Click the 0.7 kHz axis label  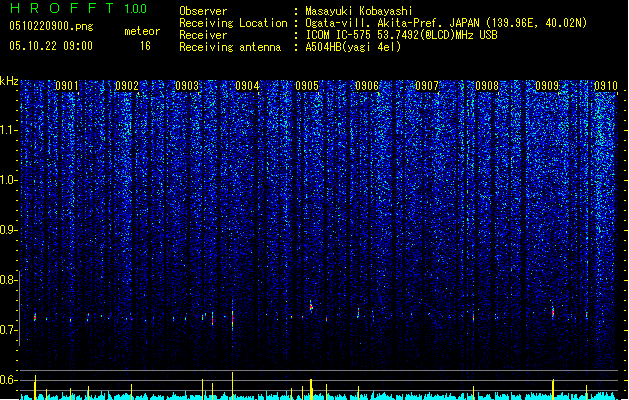click(x=9, y=330)
